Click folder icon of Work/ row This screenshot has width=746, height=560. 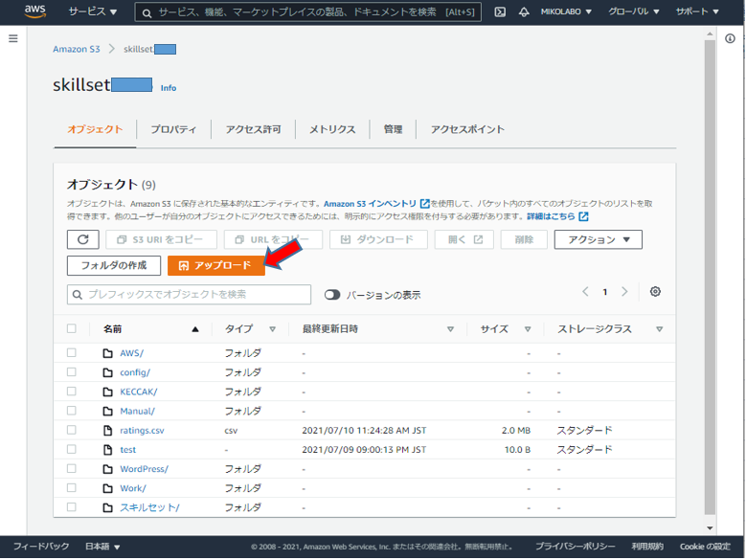click(108, 488)
